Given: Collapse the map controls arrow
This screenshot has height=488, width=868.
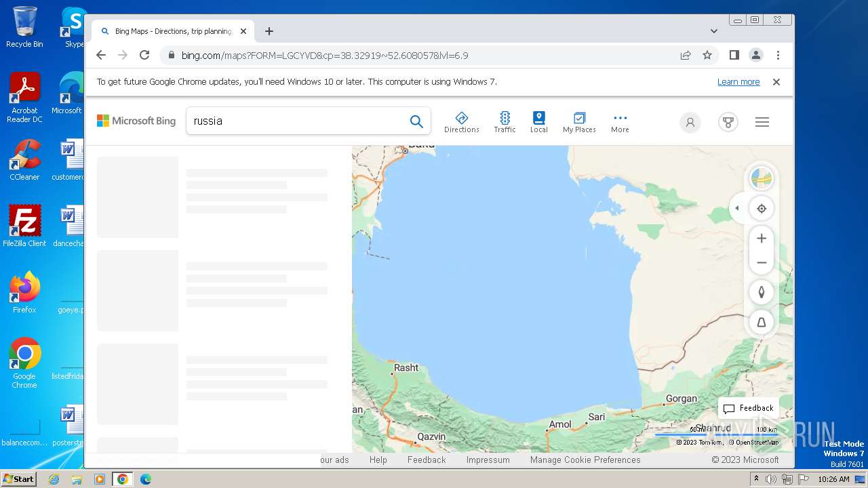Looking at the screenshot, I should click(x=736, y=209).
